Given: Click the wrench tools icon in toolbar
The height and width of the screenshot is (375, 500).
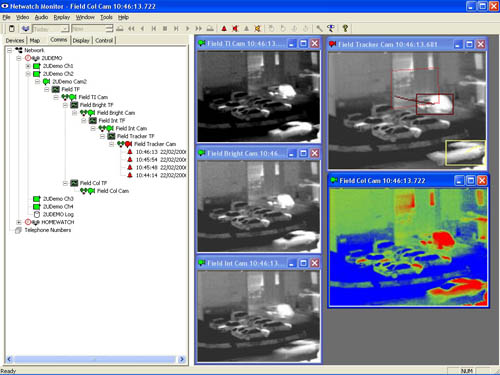Looking at the screenshot, I should point(319,29).
